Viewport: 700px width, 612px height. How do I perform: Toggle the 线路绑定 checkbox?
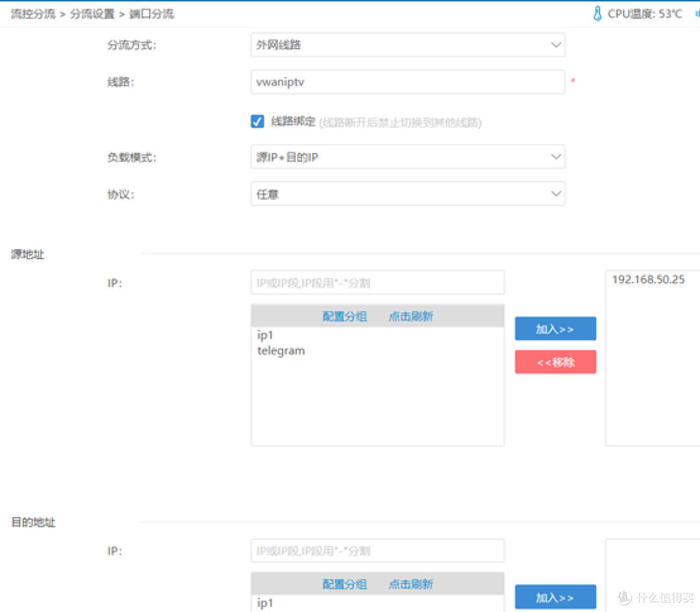pos(257,121)
